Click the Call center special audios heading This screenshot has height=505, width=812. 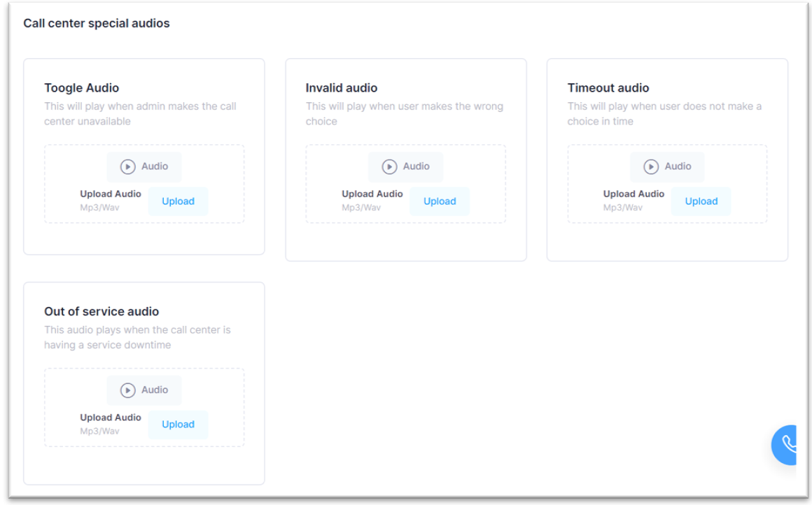coord(97,24)
